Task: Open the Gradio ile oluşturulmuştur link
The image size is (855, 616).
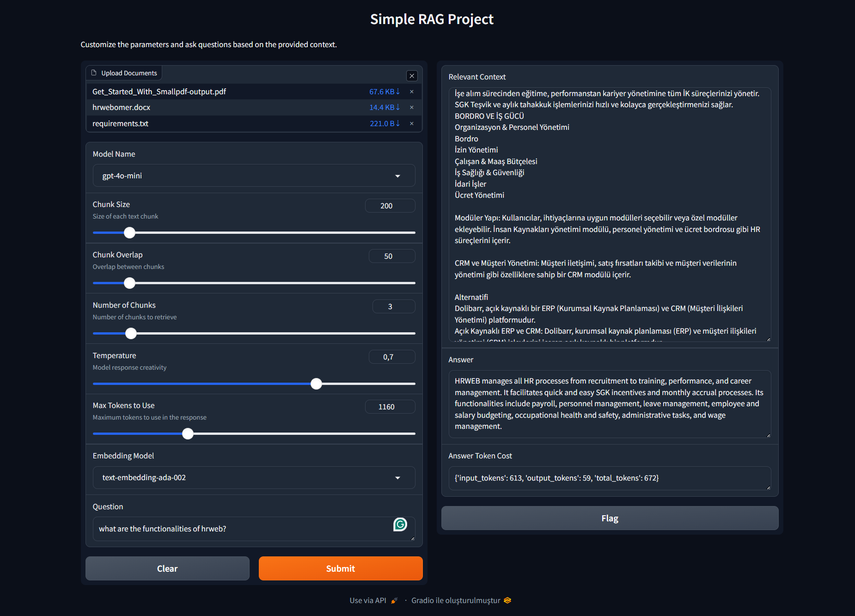Action: point(461,600)
